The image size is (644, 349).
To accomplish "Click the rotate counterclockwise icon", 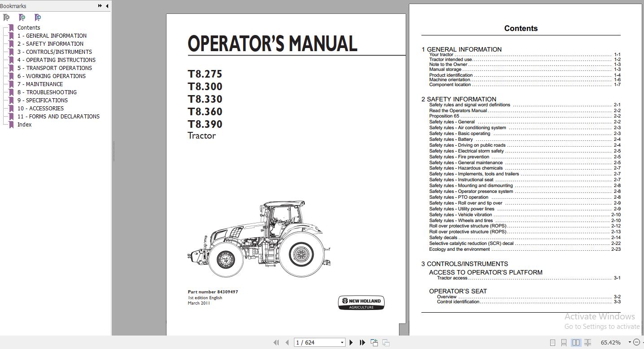I will click(x=374, y=342).
